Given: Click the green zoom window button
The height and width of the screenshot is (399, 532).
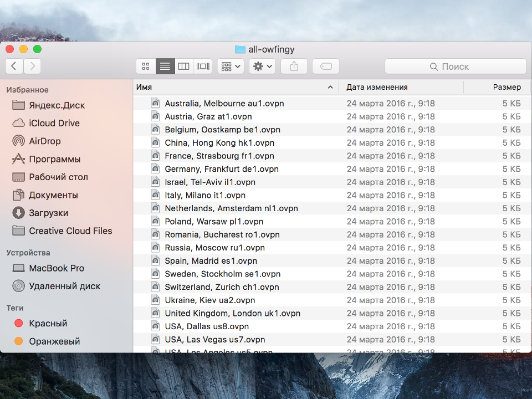Looking at the screenshot, I should (37, 49).
